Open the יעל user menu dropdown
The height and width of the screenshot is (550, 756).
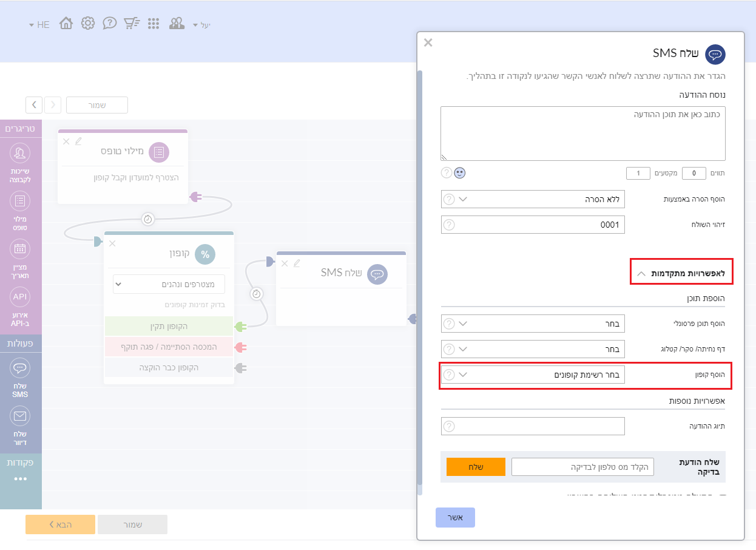point(201,25)
